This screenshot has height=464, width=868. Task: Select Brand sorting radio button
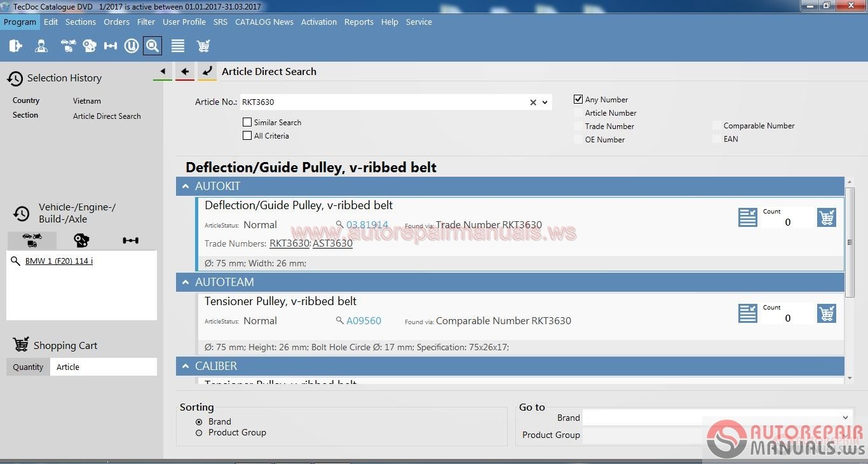click(199, 422)
